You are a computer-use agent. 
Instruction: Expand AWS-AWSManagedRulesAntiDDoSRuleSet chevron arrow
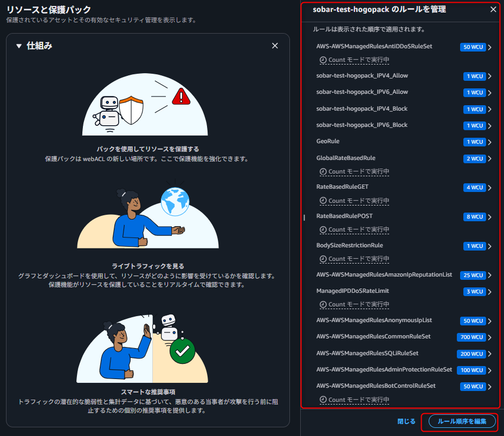[x=489, y=47]
